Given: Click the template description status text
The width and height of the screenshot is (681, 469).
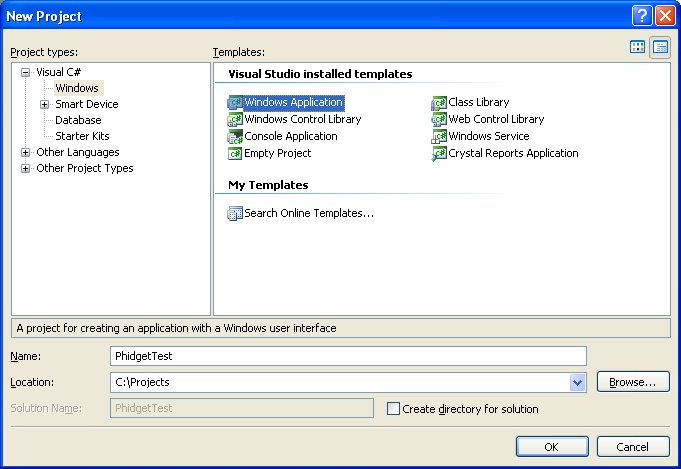Looking at the screenshot, I should 176,328.
